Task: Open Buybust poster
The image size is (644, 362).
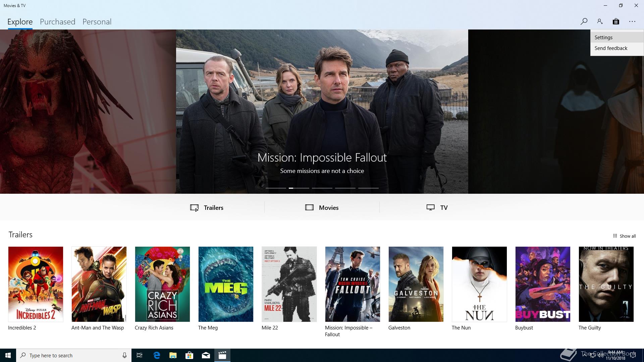Action: [x=543, y=284]
